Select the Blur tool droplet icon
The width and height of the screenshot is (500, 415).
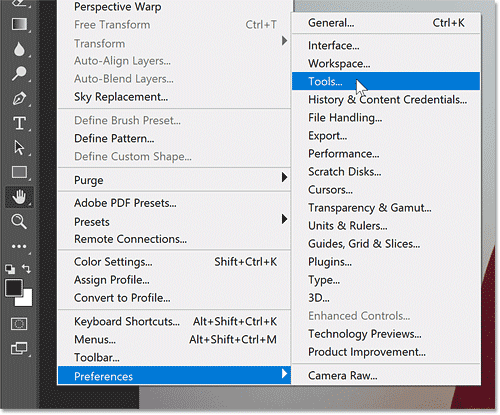19,49
